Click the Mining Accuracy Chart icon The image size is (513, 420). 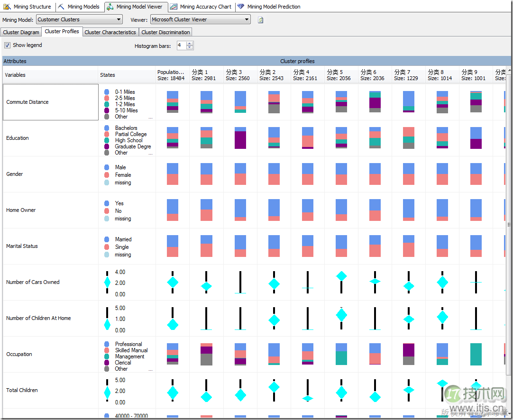point(174,7)
